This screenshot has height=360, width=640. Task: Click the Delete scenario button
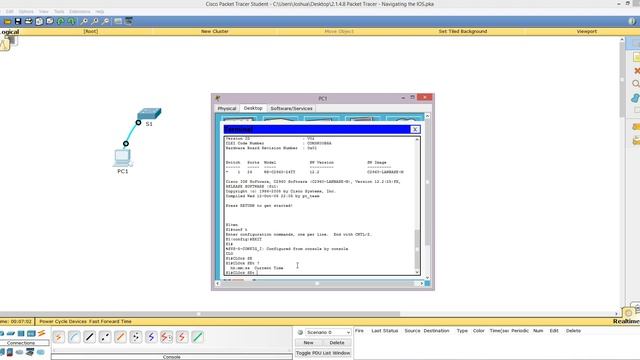(x=337, y=343)
